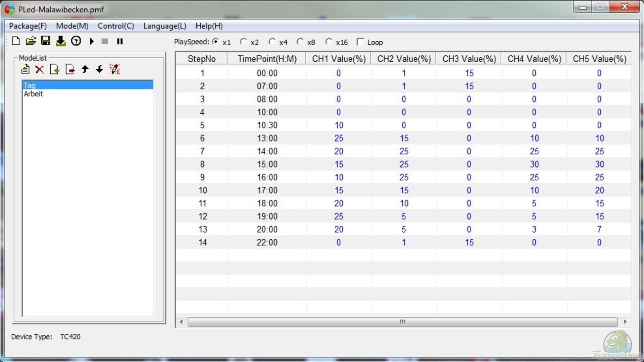Click the horizontal scrollbar right arrow

point(625,322)
